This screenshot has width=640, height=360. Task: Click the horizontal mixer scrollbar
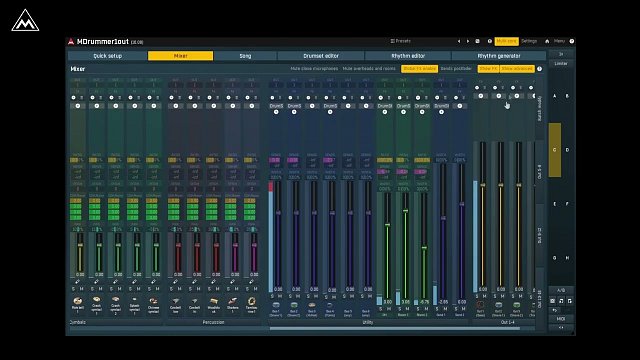[x=395, y=328]
